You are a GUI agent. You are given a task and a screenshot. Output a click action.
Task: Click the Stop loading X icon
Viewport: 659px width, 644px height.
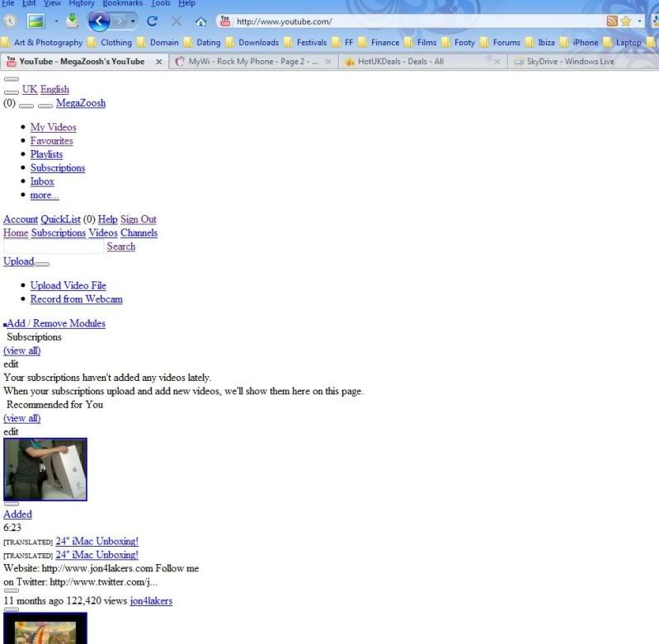pos(177,21)
